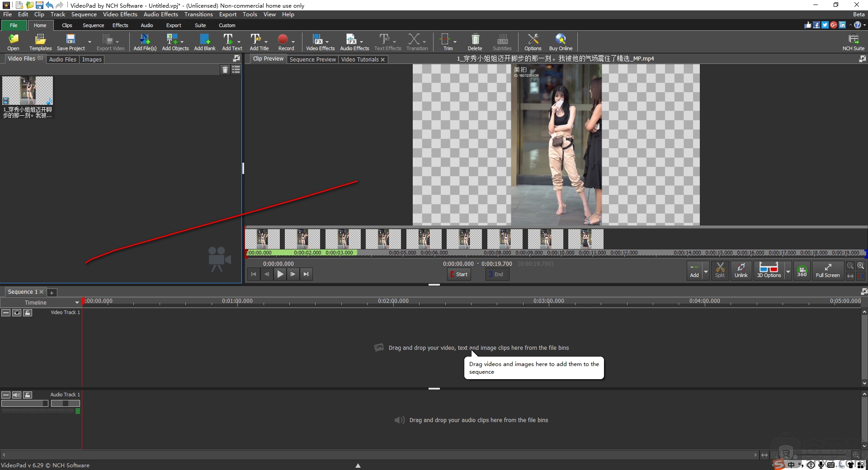Open a project with the Open icon
This screenshot has height=470, width=868.
[x=13, y=42]
